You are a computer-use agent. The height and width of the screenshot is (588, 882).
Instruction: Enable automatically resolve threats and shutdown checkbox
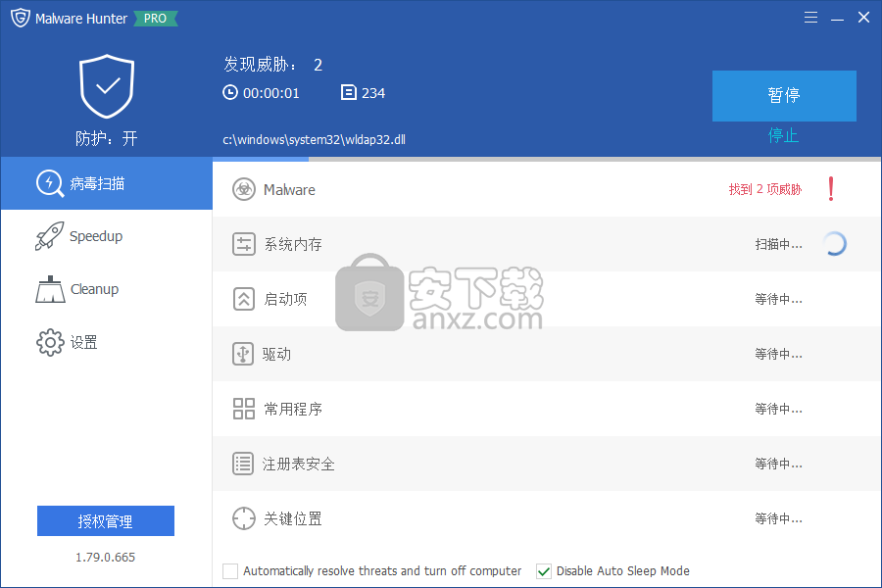[x=230, y=571]
